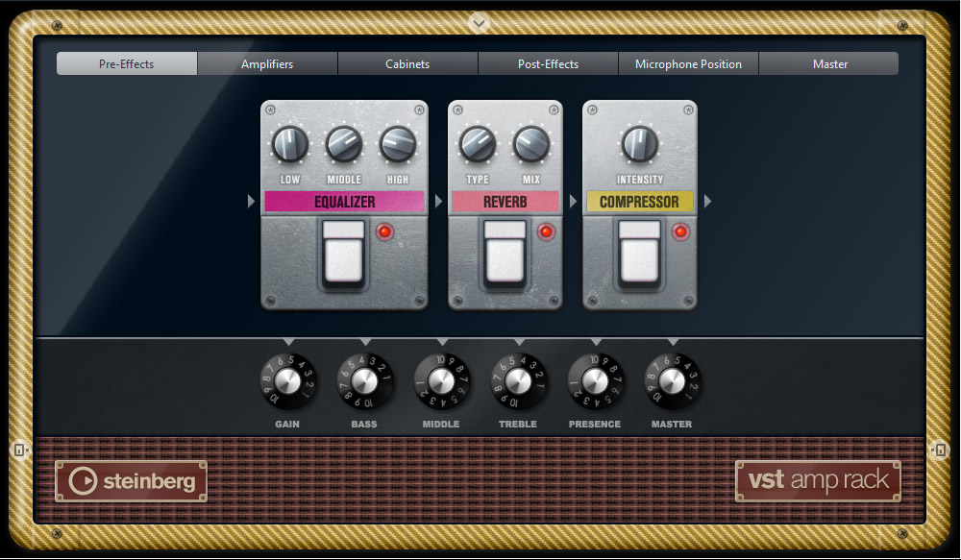Open the Cabinets tab
Viewport: 961px width, 560px height.
coord(407,63)
